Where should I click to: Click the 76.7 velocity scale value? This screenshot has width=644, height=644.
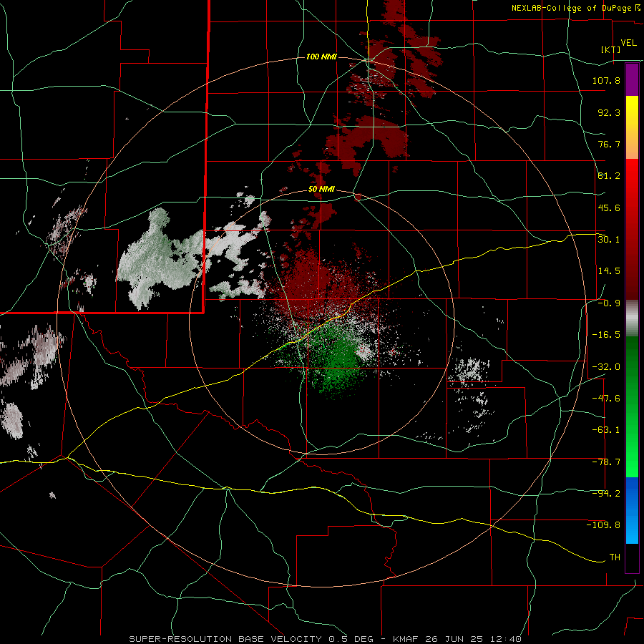(x=609, y=144)
